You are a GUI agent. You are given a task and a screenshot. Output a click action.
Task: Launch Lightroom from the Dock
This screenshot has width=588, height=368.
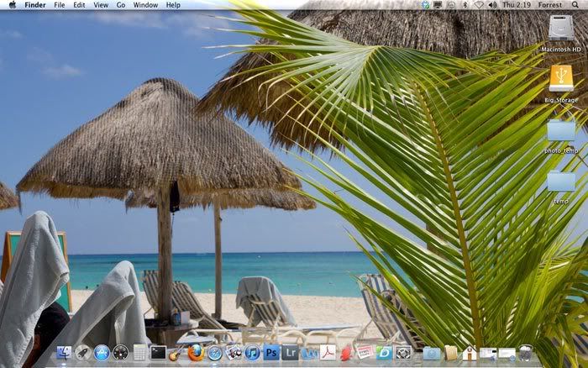coord(290,353)
